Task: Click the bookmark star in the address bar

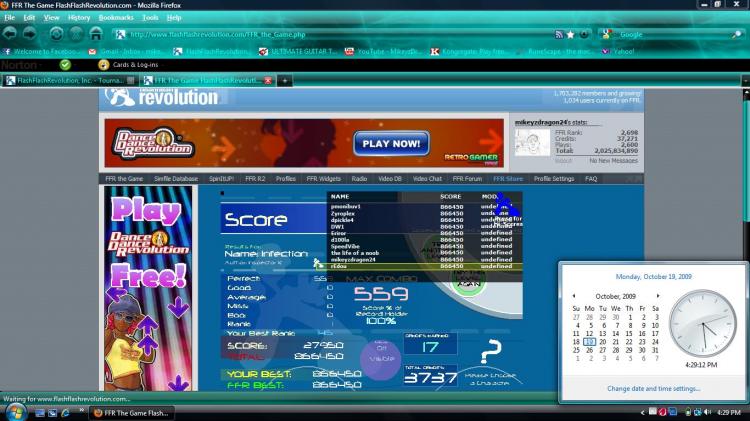Action: 571,34
